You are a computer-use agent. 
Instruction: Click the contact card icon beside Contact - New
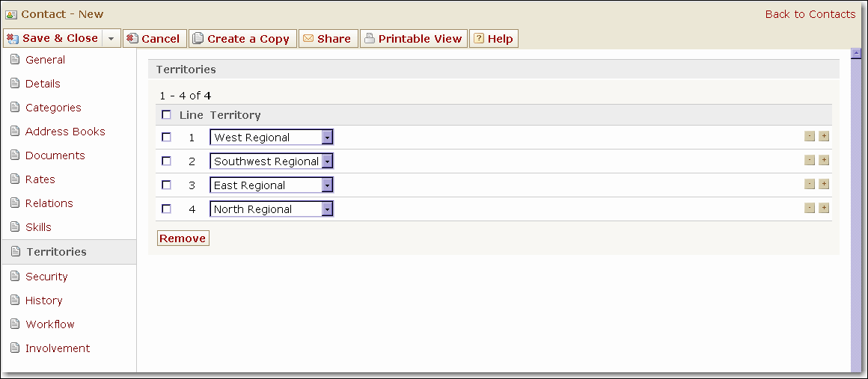[x=11, y=14]
